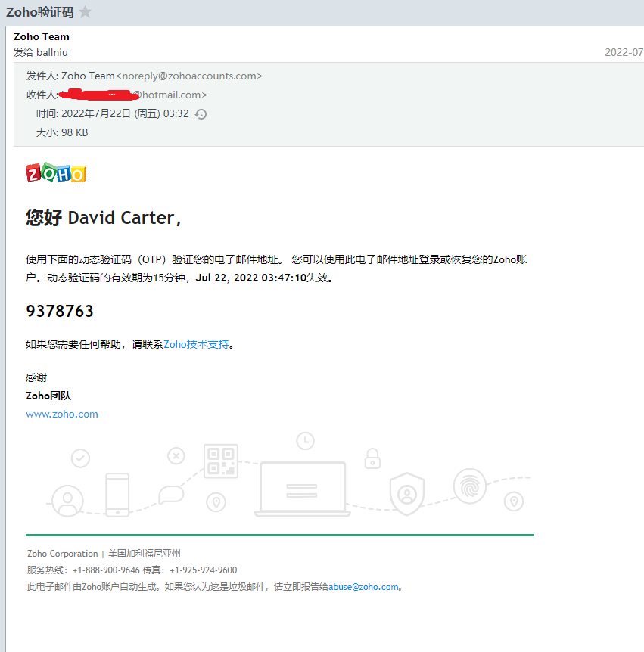The width and height of the screenshot is (644, 652).
Task: Click the Zoho logo image
Action: tap(56, 172)
